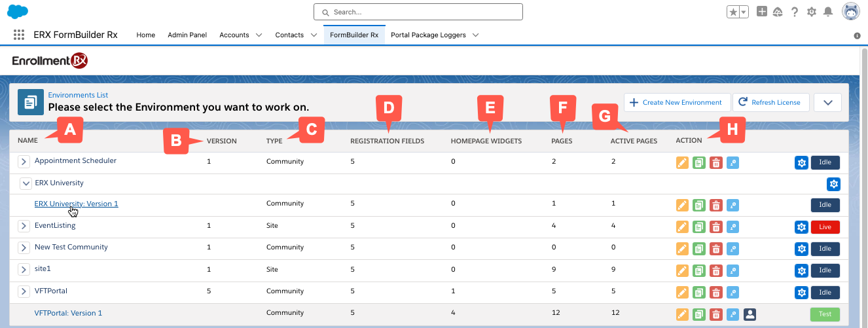The width and height of the screenshot is (868, 328).
Task: Switch to the Admin Panel tab
Action: coord(187,35)
